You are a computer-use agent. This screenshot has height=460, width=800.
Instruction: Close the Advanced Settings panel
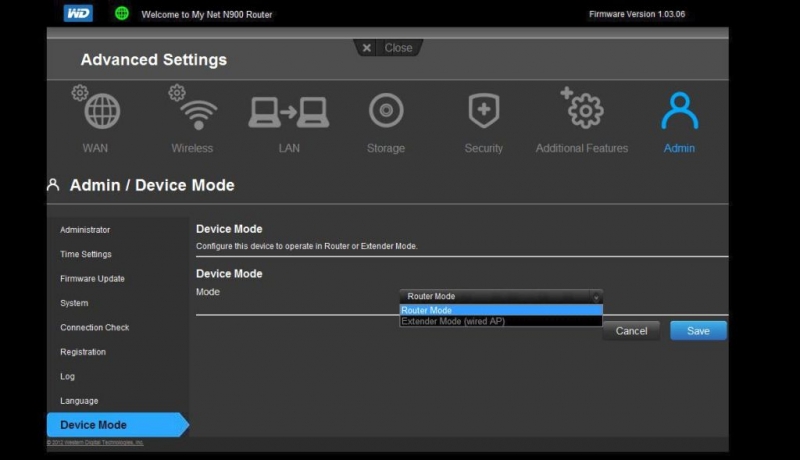pos(388,48)
